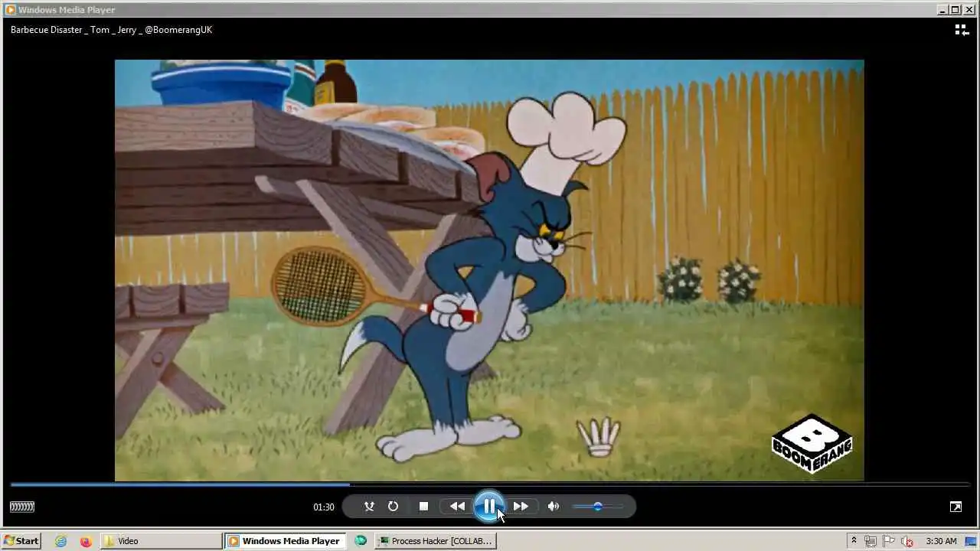Viewport: 980px width, 551px height.
Task: Select Windows Media Player taskbar button
Action: 285,541
